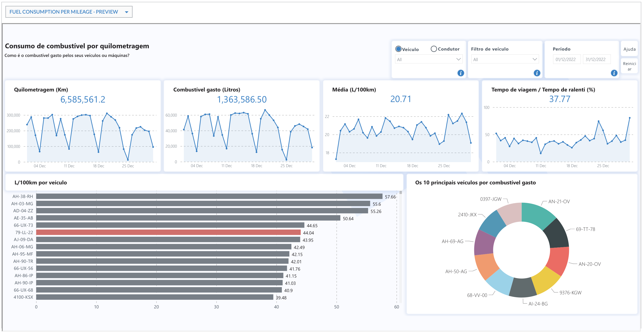The width and height of the screenshot is (644, 332).
Task: Click the Ajuda button
Action: 629,49
